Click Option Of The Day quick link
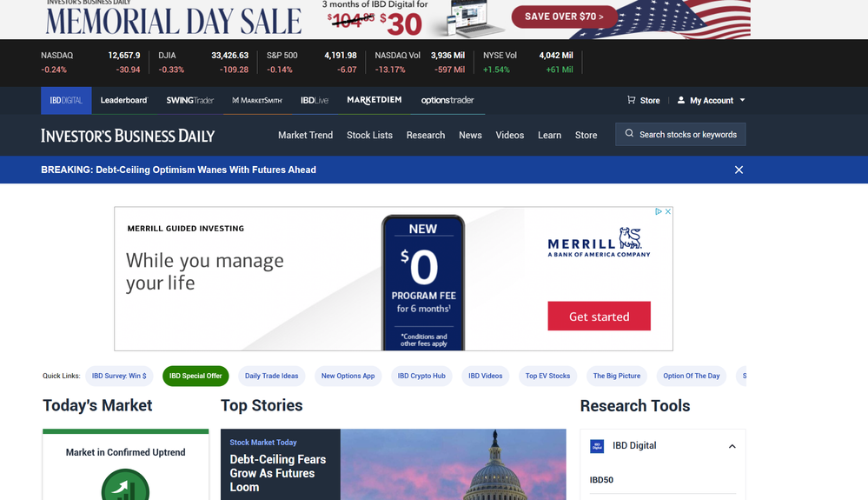Viewport: 868px width, 500px height. 692,376
